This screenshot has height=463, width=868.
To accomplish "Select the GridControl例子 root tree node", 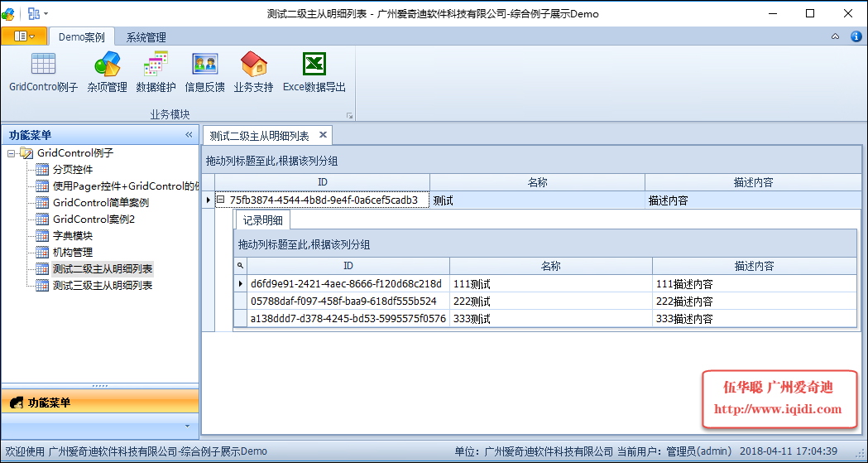I will [x=75, y=153].
